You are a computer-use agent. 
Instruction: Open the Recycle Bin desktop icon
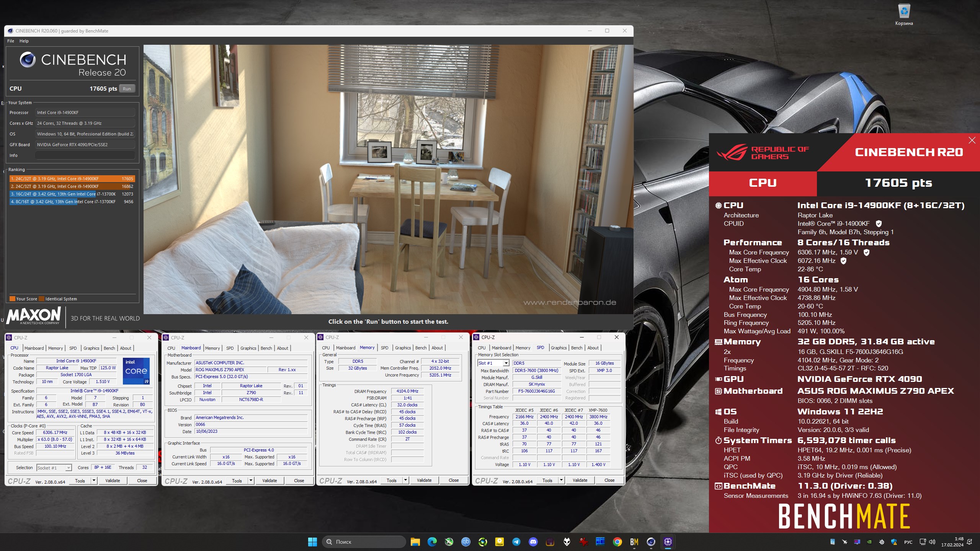[904, 15]
